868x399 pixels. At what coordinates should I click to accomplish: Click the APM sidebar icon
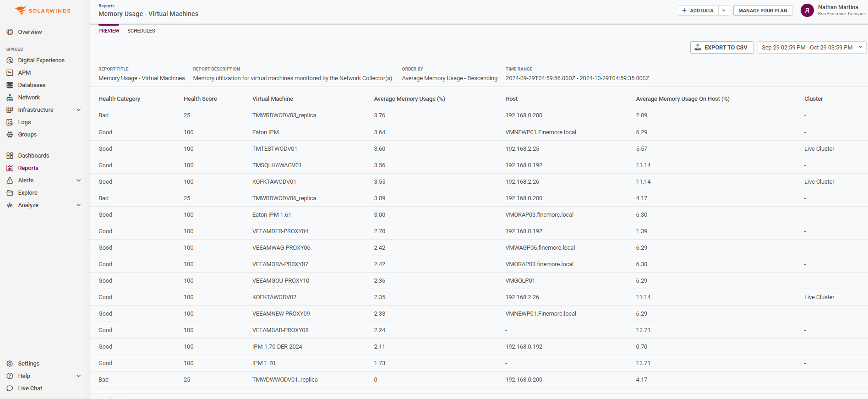10,73
